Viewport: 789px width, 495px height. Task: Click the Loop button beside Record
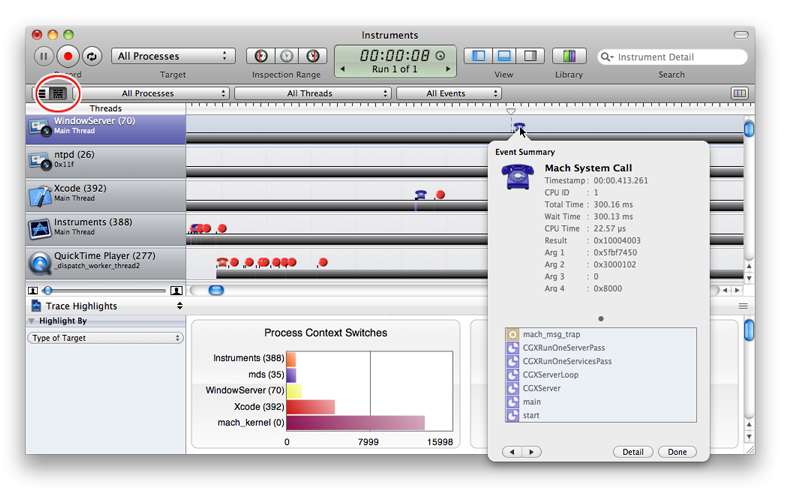pyautogui.click(x=91, y=56)
